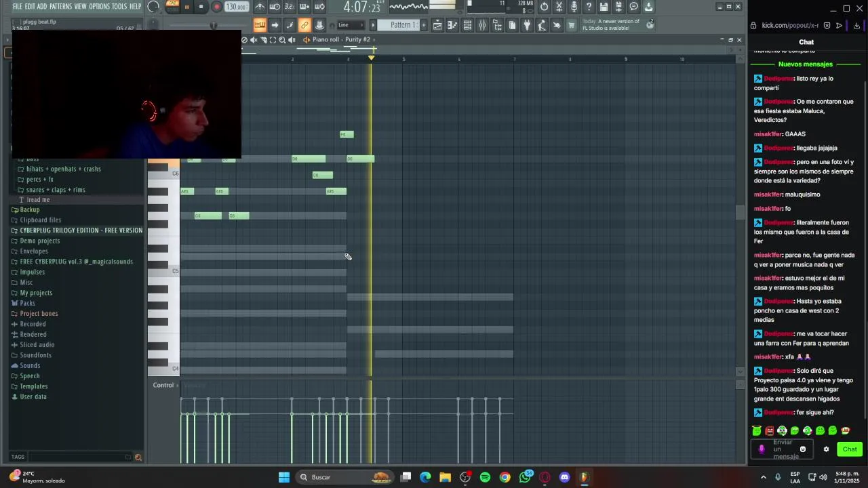The image size is (868, 488).
Task: Jump to next pattern arrow button
Action: click(275, 25)
